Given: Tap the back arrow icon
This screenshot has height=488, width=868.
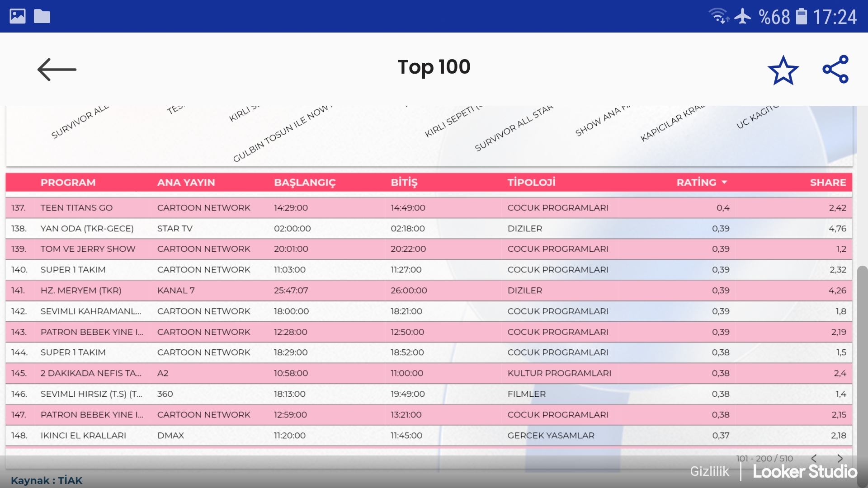Looking at the screenshot, I should tap(57, 70).
